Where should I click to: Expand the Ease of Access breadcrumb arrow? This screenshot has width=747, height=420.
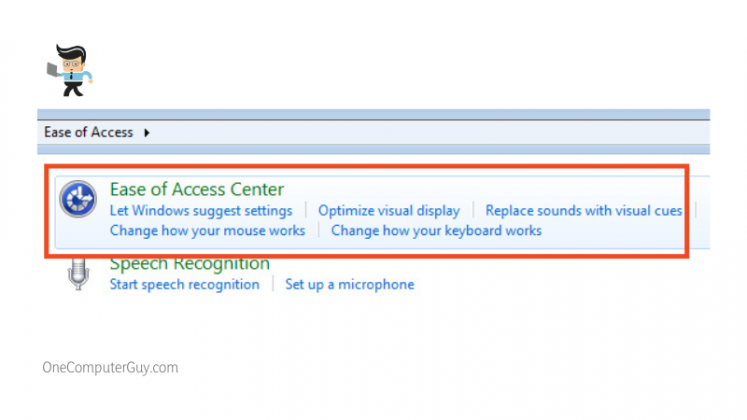(x=148, y=132)
